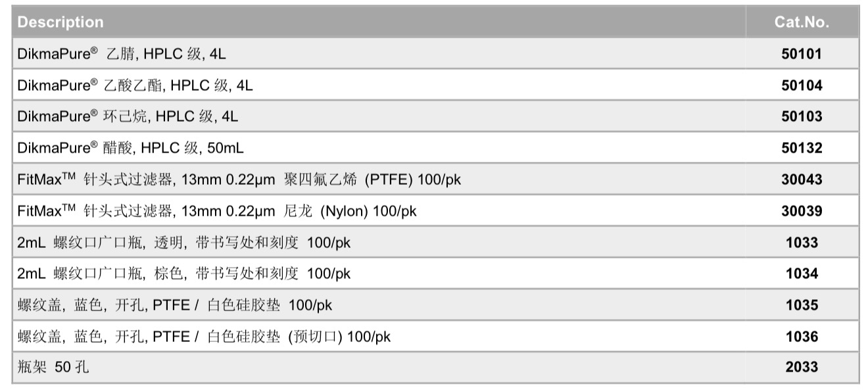868x390 pixels.
Task: Select the DikmaPure 乙腈 HPLC 级 4L row
Action: (x=122, y=54)
